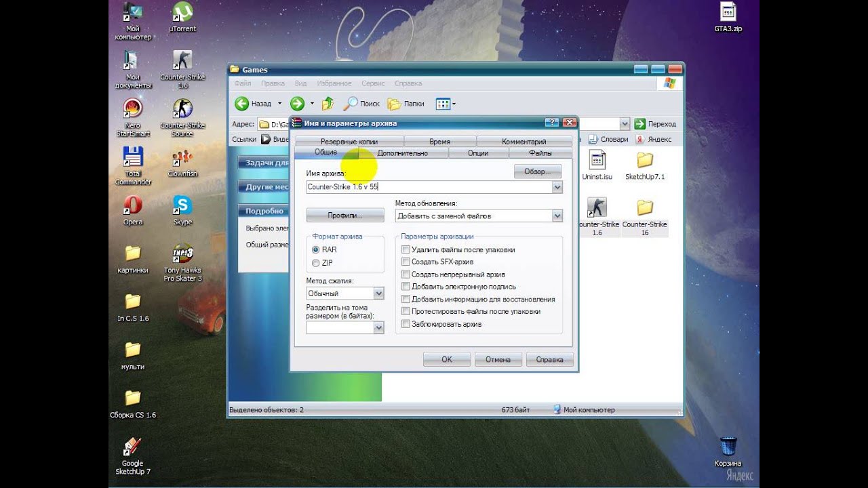
Task: Expand the archive name dropdown
Action: tap(557, 187)
